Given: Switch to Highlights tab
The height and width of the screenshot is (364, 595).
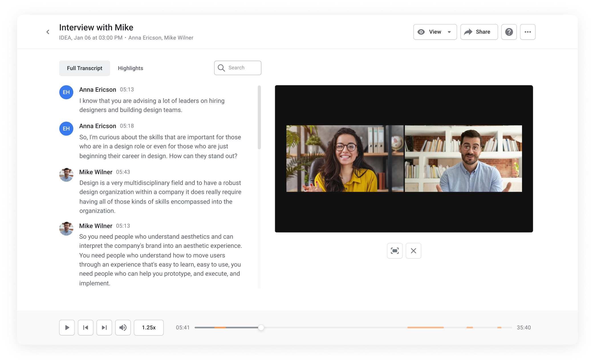Looking at the screenshot, I should 130,68.
